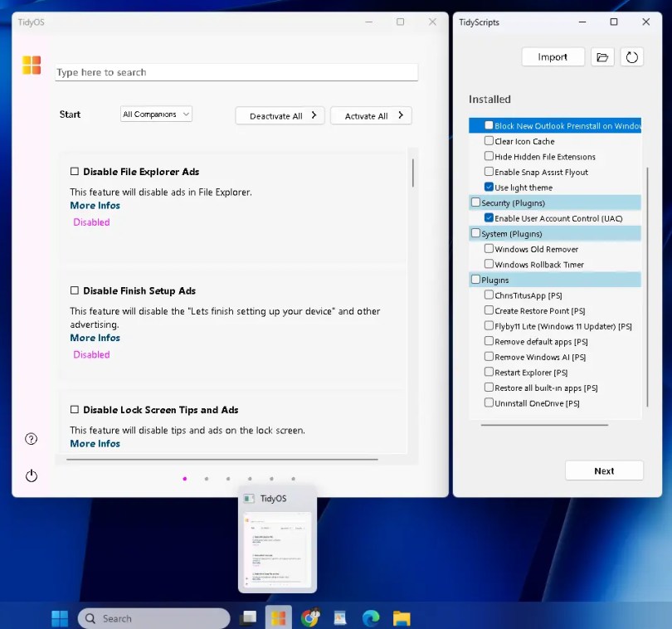Open the help question mark icon
Screen dimensions: 672x629
(32, 439)
